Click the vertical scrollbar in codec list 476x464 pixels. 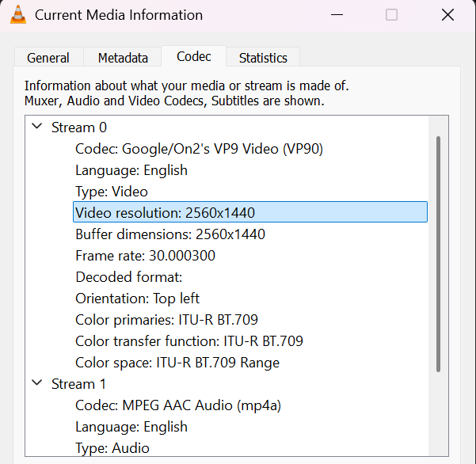[438, 253]
